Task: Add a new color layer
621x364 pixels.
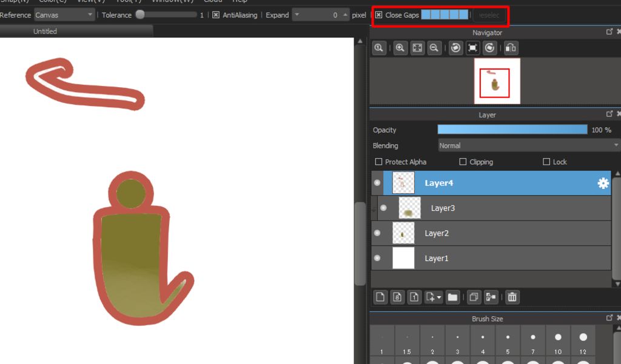Action: [380, 297]
